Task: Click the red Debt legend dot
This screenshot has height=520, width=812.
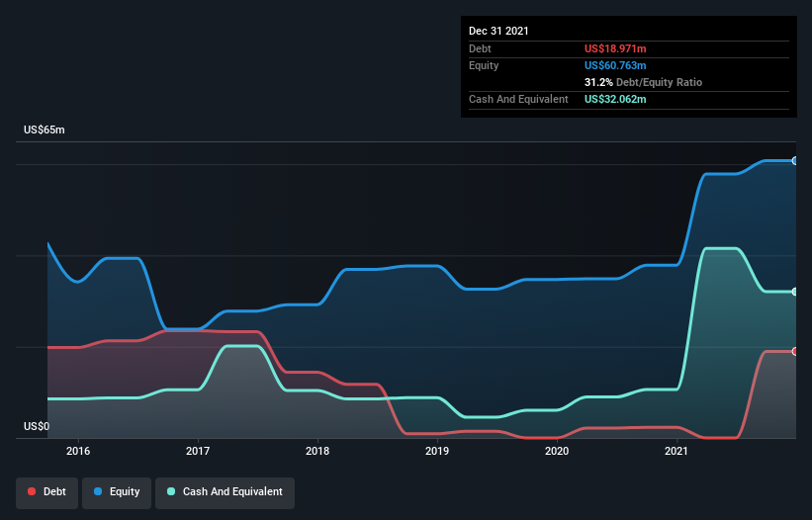Action: [x=32, y=491]
